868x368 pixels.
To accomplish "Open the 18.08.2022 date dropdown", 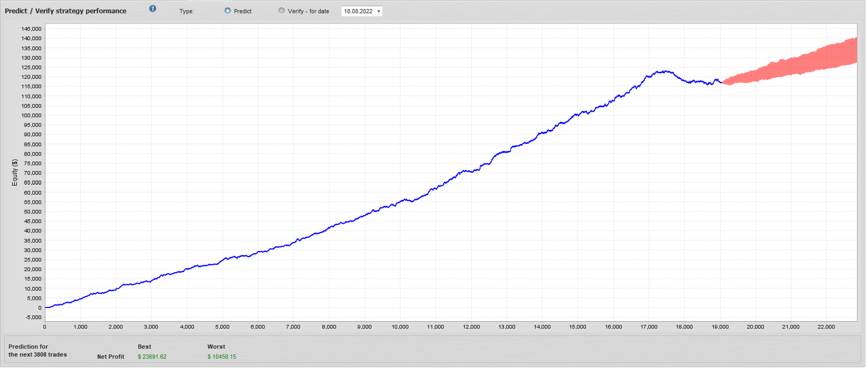I will (362, 11).
